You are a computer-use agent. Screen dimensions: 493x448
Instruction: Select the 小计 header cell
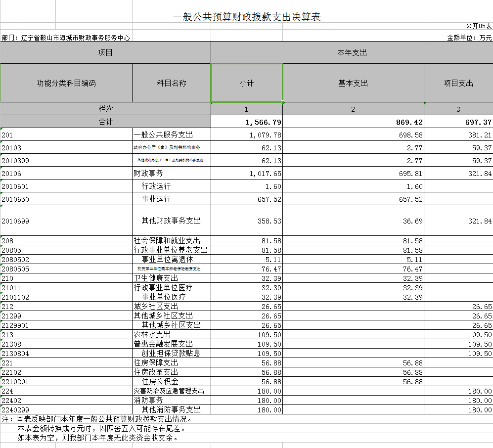point(247,83)
